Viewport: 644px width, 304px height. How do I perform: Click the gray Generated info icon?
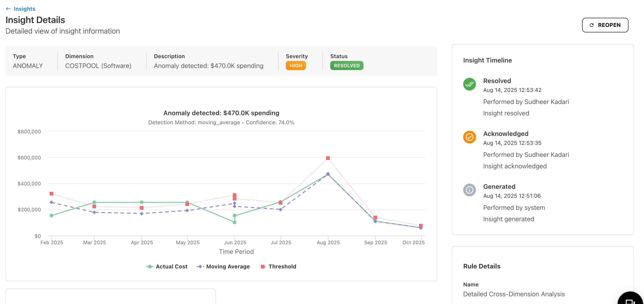pos(470,190)
